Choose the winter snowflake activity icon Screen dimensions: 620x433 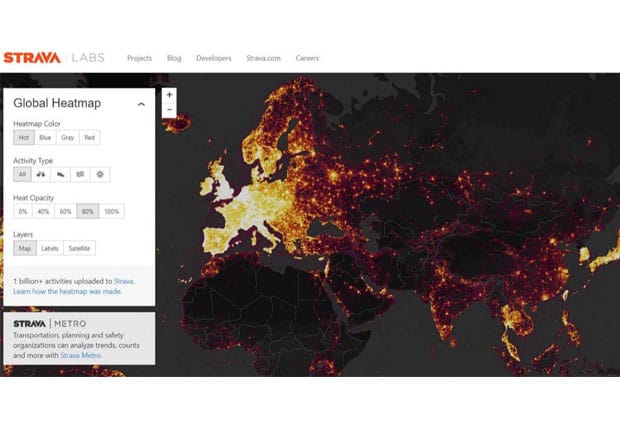[x=100, y=174]
